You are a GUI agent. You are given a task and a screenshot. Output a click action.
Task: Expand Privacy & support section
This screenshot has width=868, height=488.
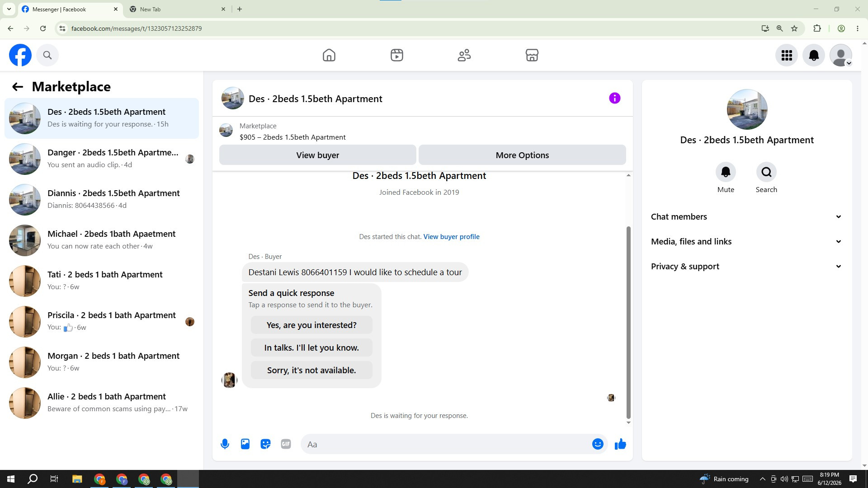[x=747, y=266]
